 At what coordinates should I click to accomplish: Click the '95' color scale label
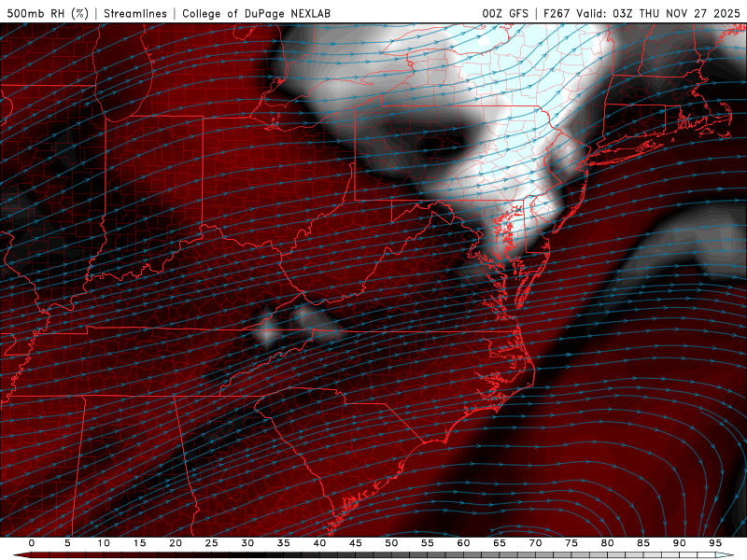[x=714, y=543]
